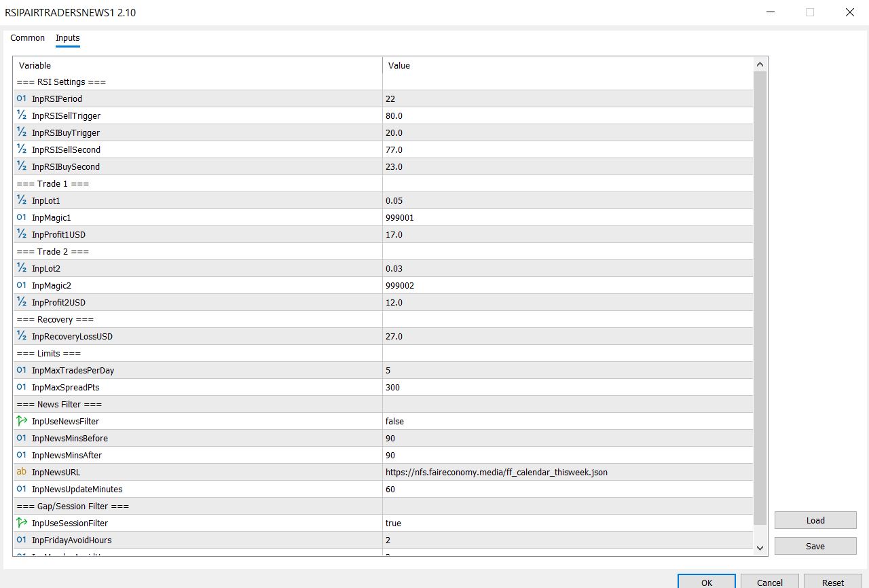The height and width of the screenshot is (588, 869).
Task: Click the integer icon beside InpFridayAvoidHours
Action: [x=21, y=540]
